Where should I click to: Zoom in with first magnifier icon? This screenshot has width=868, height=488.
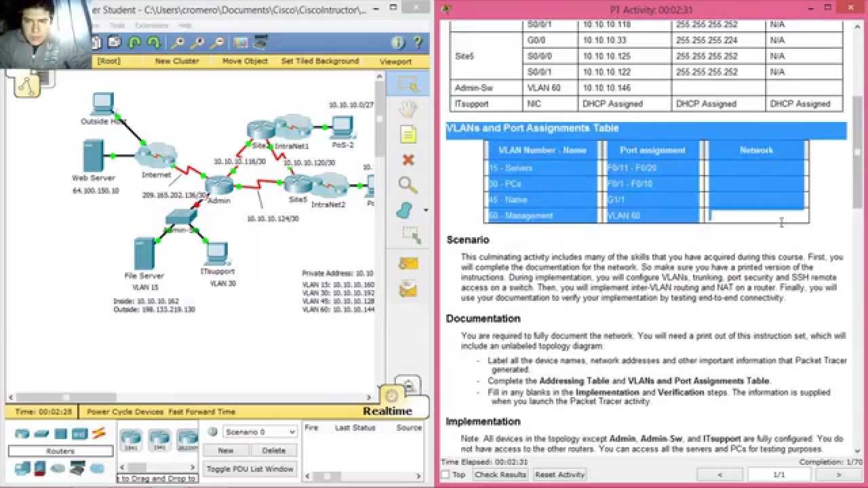pos(178,43)
